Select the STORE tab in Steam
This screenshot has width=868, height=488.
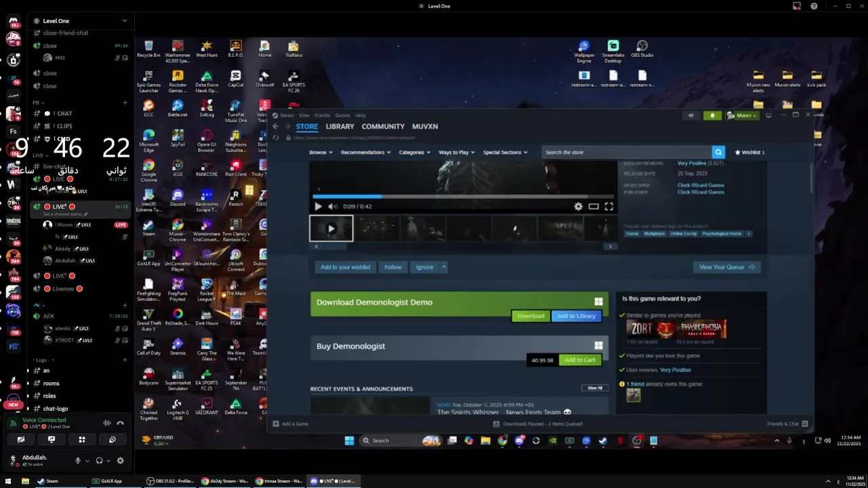pyautogui.click(x=307, y=126)
